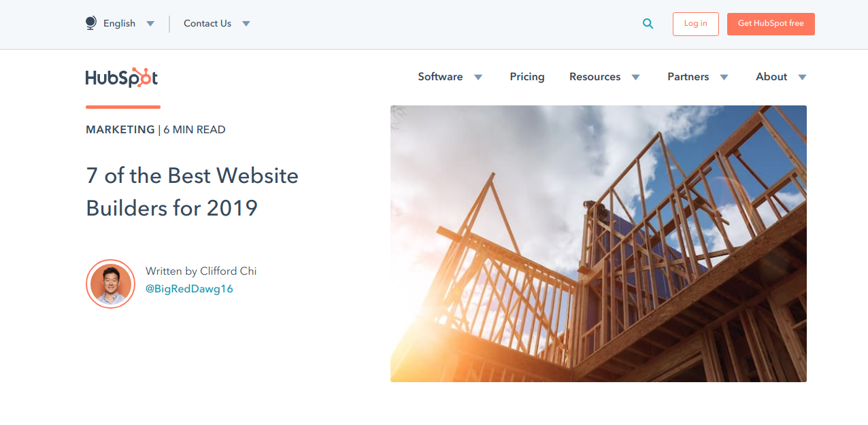Expand the Resources menu arrow
868x425 pixels.
click(x=635, y=78)
